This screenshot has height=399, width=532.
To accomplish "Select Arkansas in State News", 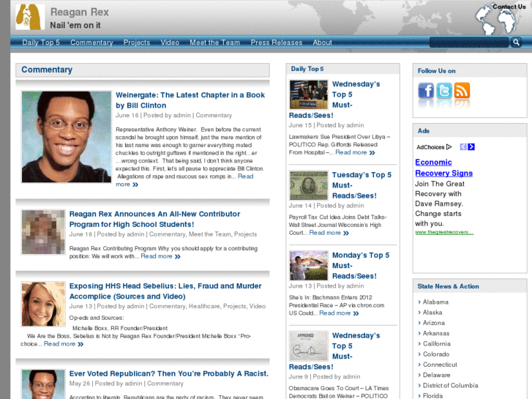I will tap(436, 333).
